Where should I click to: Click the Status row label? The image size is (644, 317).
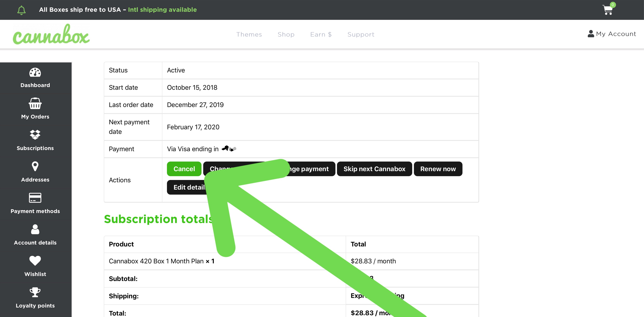[x=118, y=70]
